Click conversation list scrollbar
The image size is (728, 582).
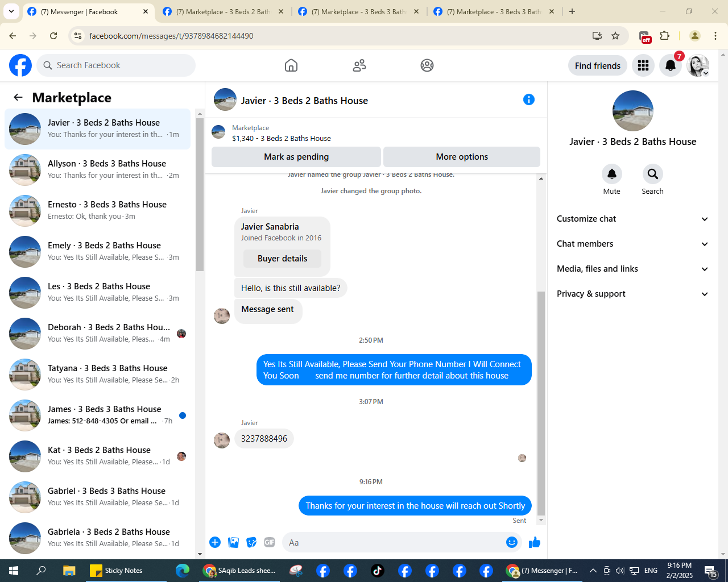tap(200, 195)
